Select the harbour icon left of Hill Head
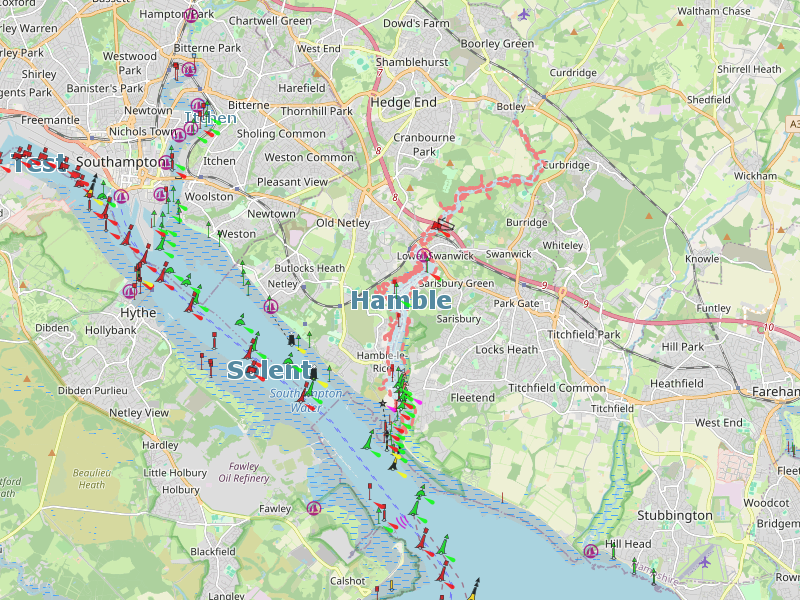 tap(591, 550)
